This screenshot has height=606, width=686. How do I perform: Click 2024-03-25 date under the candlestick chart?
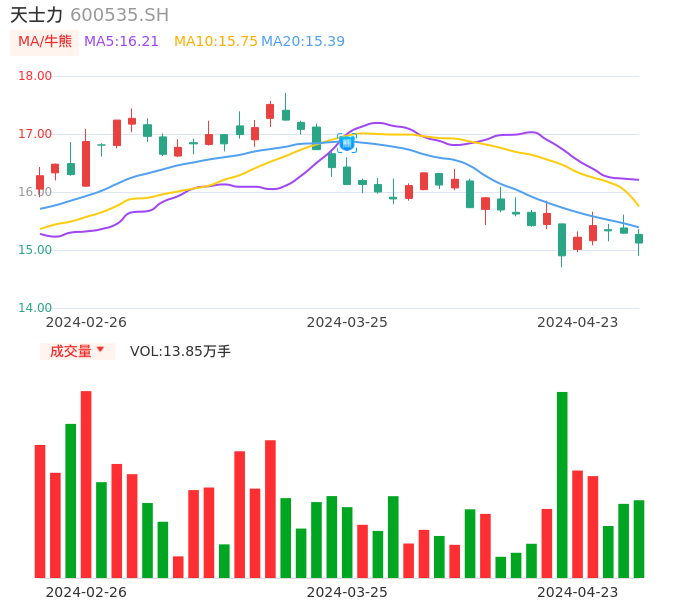click(347, 322)
